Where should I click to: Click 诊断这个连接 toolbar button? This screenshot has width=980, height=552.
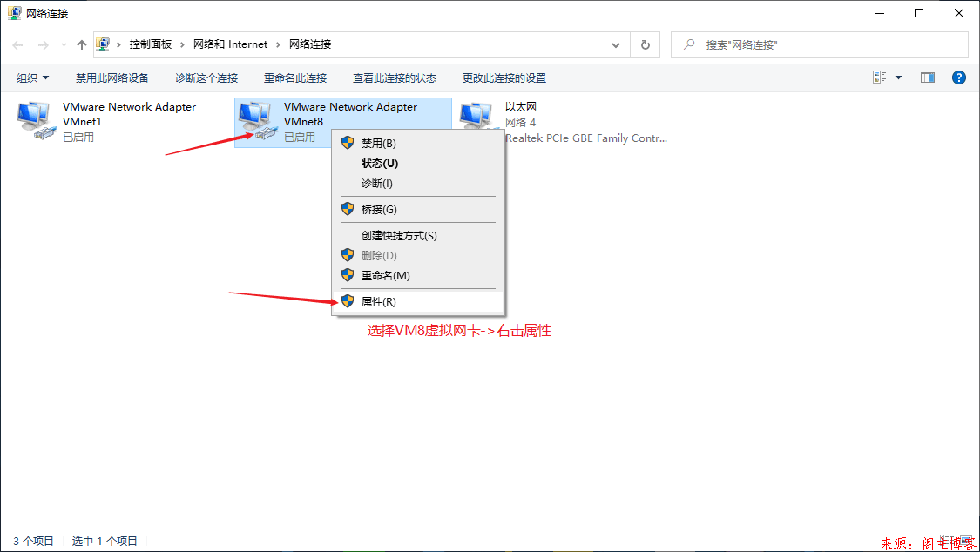(206, 78)
